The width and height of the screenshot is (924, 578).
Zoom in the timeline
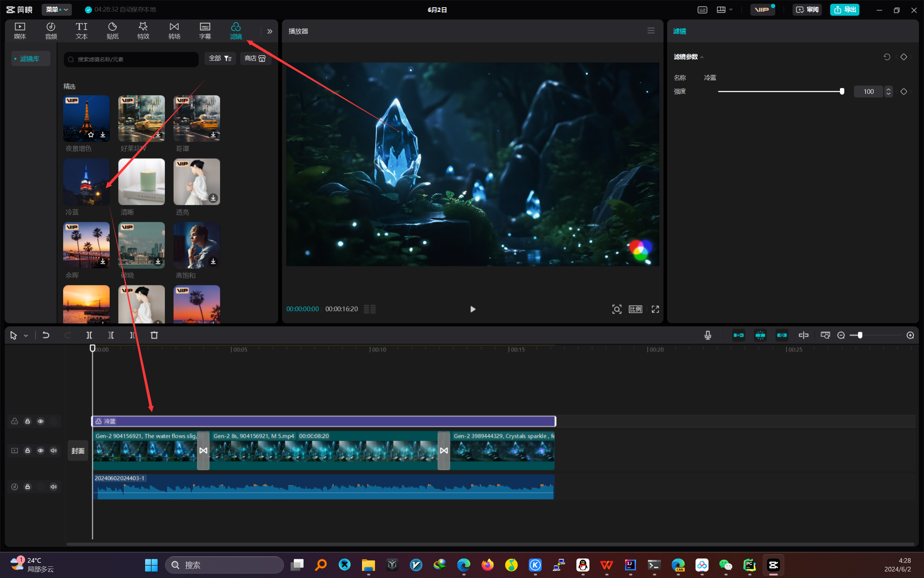(910, 335)
